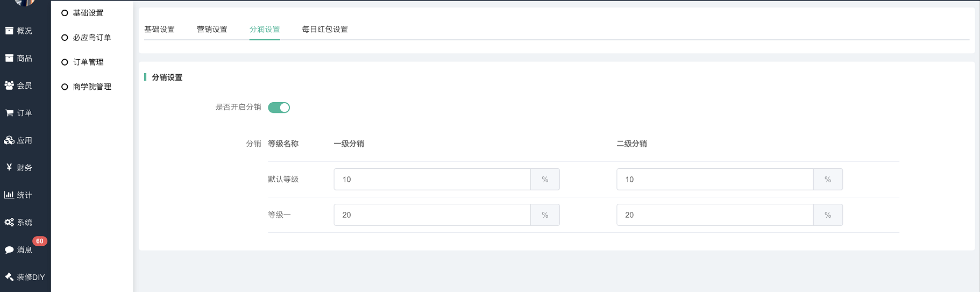Screen dimensions: 980x292
Task: Open the 财务 finance yen icon
Action: pyautogui.click(x=9, y=167)
